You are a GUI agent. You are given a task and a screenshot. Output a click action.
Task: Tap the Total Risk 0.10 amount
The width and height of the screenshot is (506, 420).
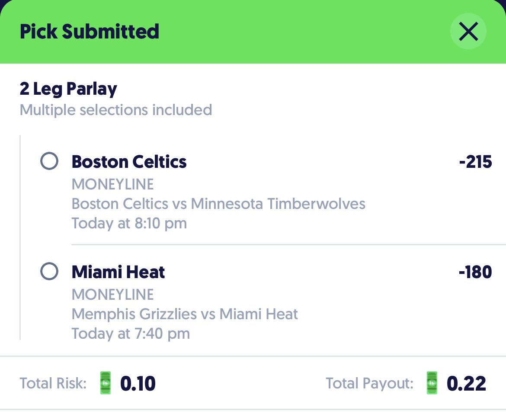coord(138,384)
